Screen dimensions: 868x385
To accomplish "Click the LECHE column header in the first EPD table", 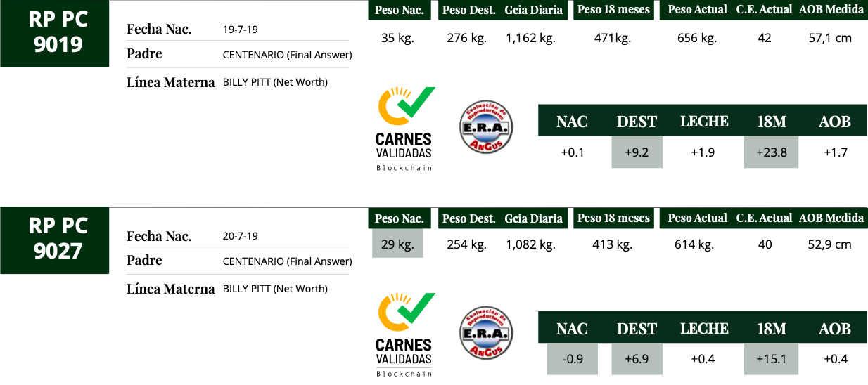I will click(x=704, y=122).
